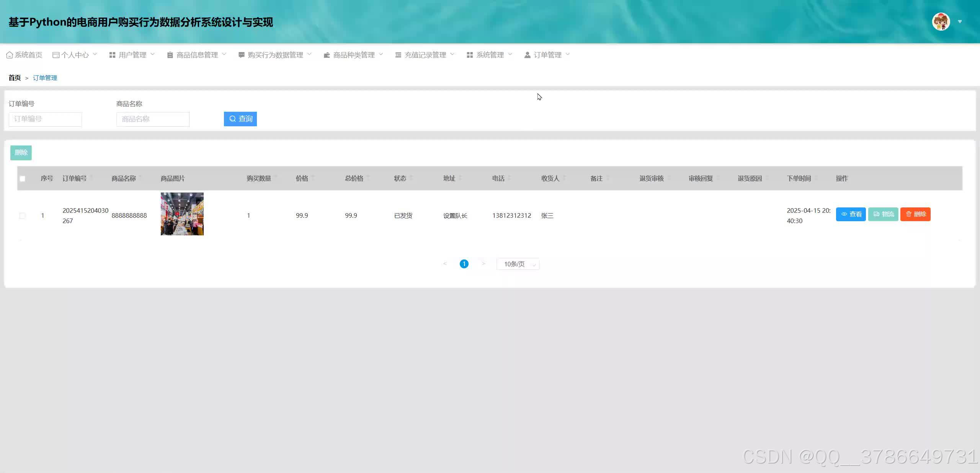Screen dimensions: 980x473
Task: Check the checkbox for order row 1
Action: point(23,216)
